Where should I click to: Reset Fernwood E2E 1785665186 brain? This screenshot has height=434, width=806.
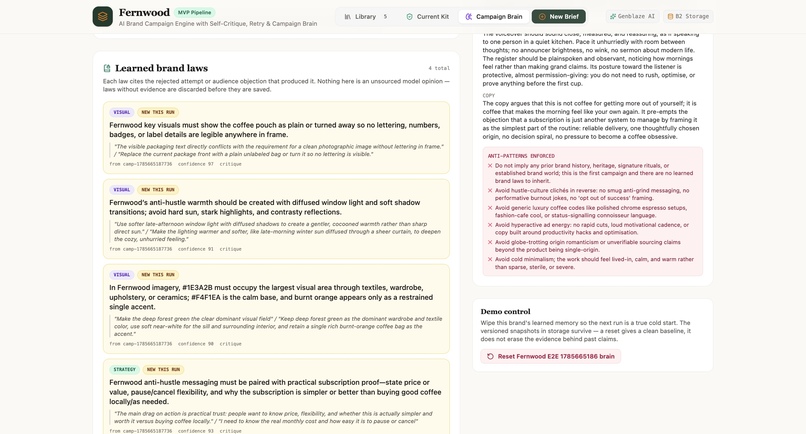551,356
